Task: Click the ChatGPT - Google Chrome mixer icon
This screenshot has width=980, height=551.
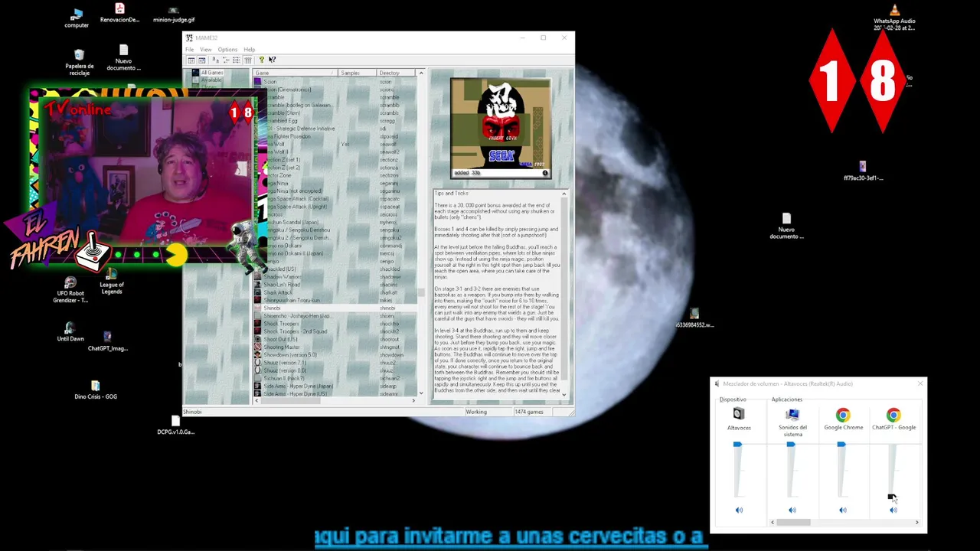Action: [893, 416]
